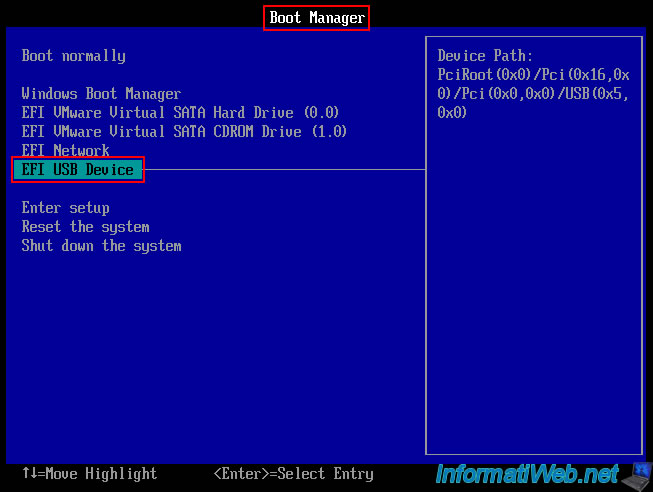Pick EFI VMware Virtual SATA CDROM Drive
This screenshot has width=653, height=492.
click(x=184, y=132)
